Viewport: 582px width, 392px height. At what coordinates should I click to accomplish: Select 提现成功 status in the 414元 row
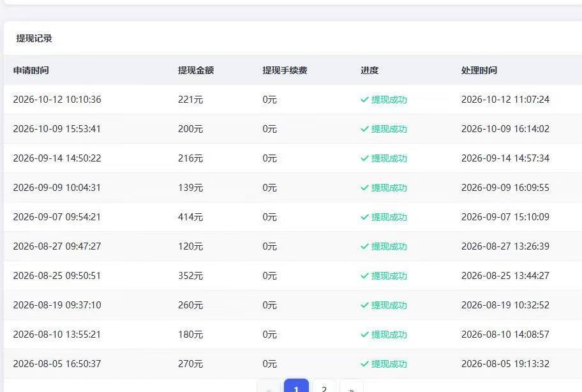(384, 217)
